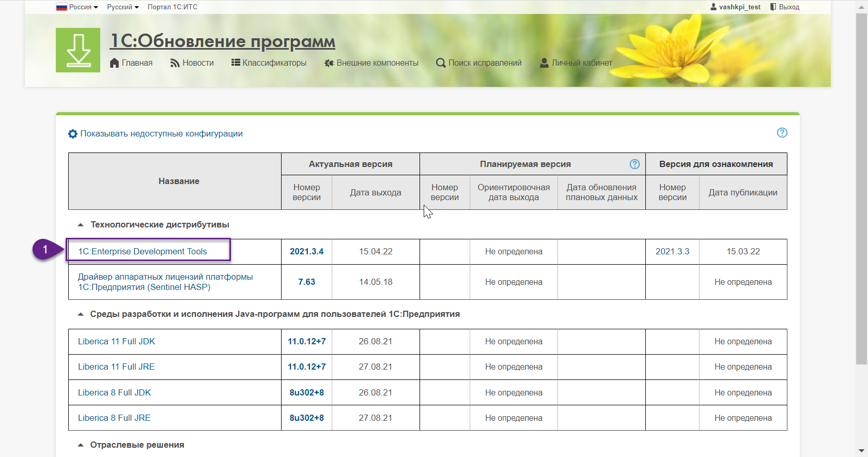Click the green download logo icon
868x457 pixels.
point(78,50)
